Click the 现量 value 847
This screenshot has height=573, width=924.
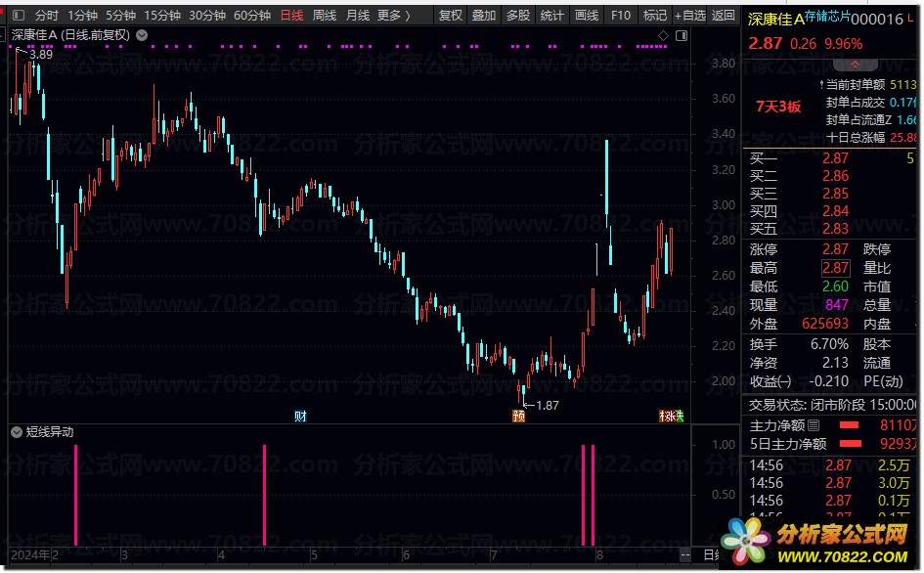coord(837,305)
